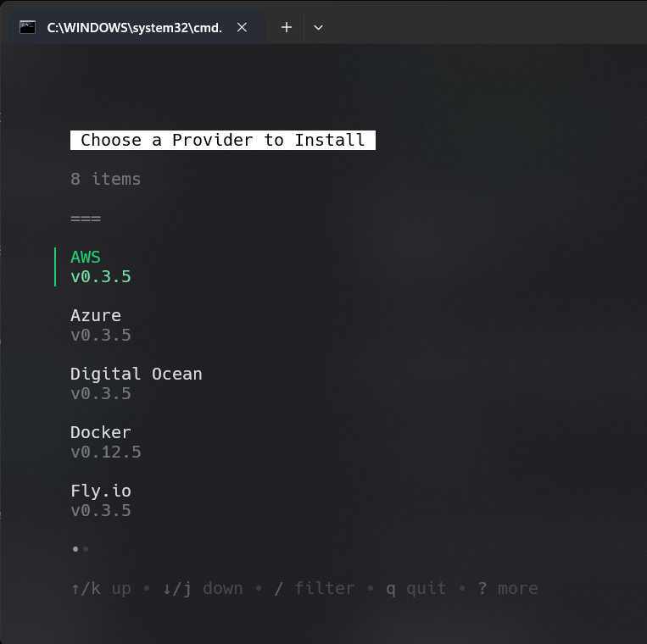
Task: Click the 'q quit' help hint
Action: [416, 588]
